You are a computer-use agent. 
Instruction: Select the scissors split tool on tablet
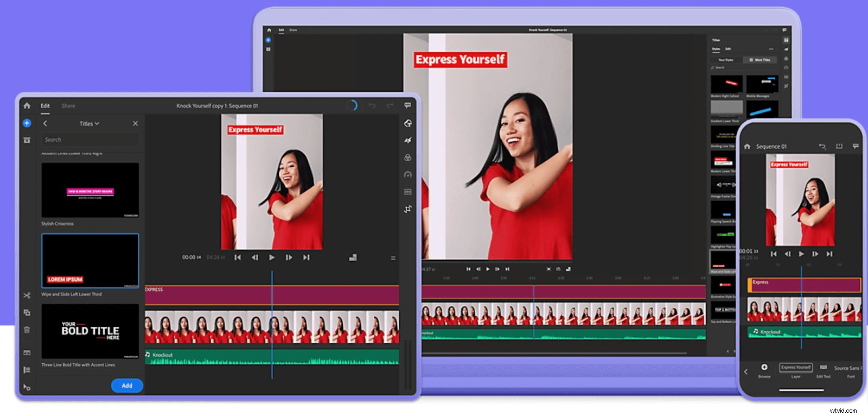[27, 295]
